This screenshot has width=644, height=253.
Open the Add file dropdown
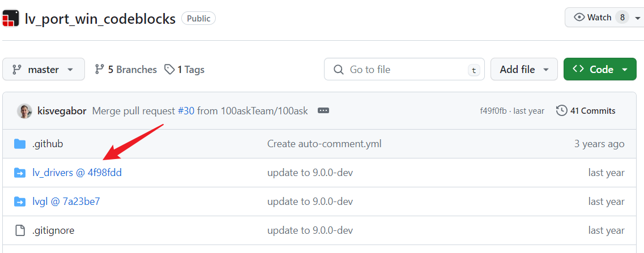(x=524, y=70)
